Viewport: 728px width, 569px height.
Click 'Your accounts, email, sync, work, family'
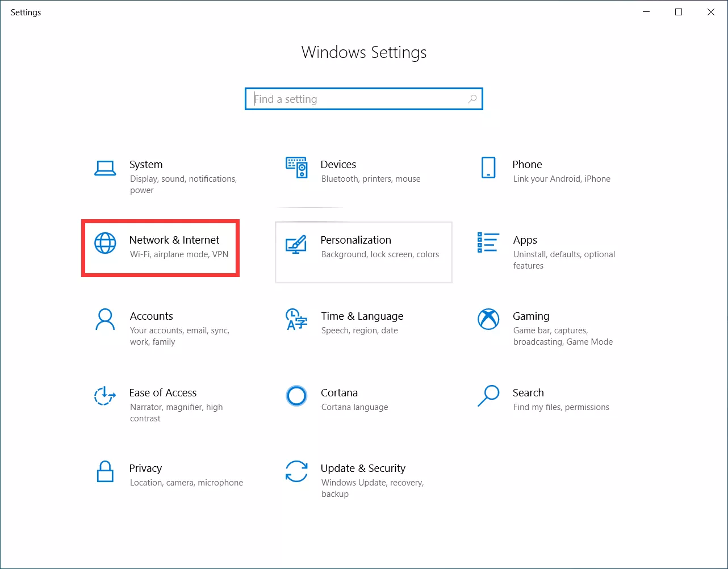(180, 336)
